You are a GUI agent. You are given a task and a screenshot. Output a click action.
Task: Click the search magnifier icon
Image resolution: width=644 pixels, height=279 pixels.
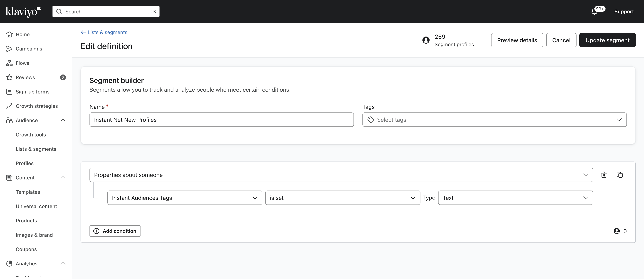[x=59, y=11]
